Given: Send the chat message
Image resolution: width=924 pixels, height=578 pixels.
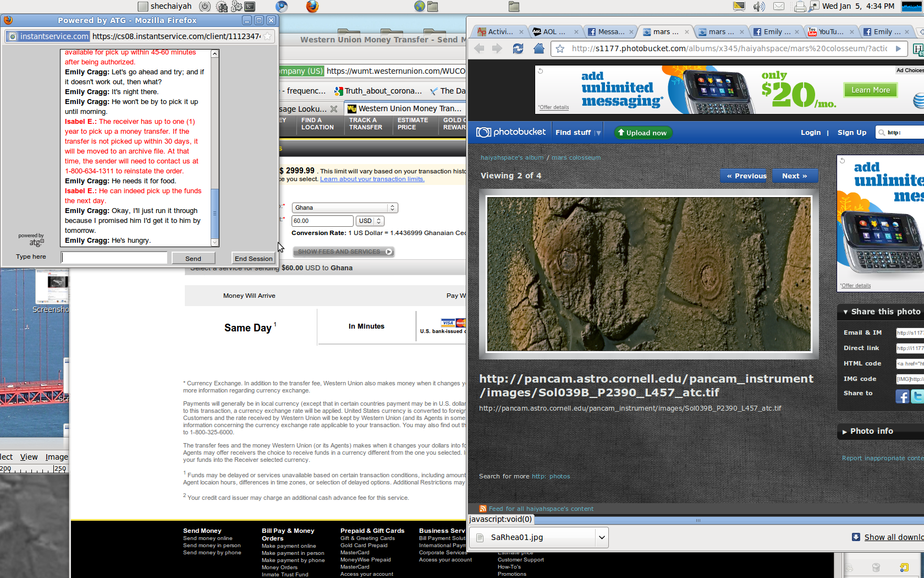Looking at the screenshot, I should 193,258.
